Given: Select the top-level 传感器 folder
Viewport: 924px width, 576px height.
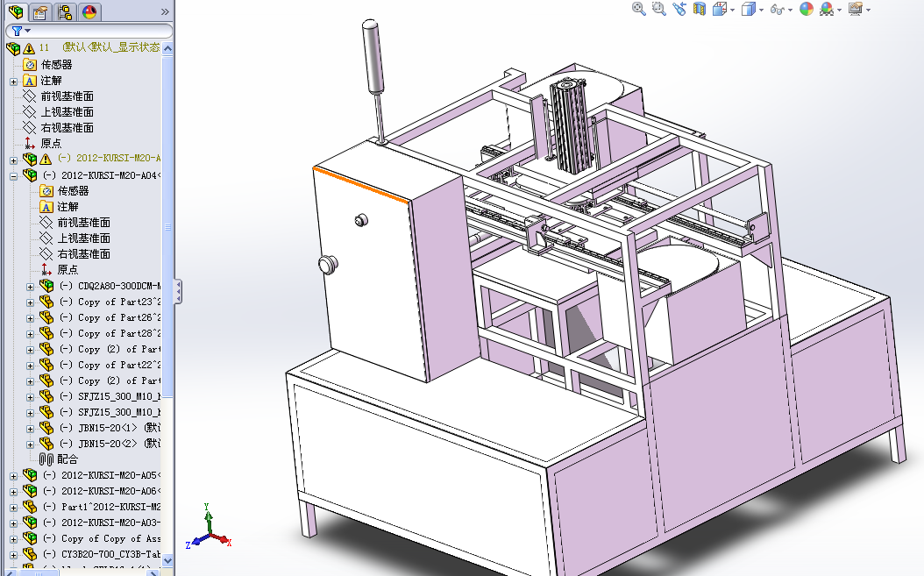Looking at the screenshot, I should [x=56, y=64].
